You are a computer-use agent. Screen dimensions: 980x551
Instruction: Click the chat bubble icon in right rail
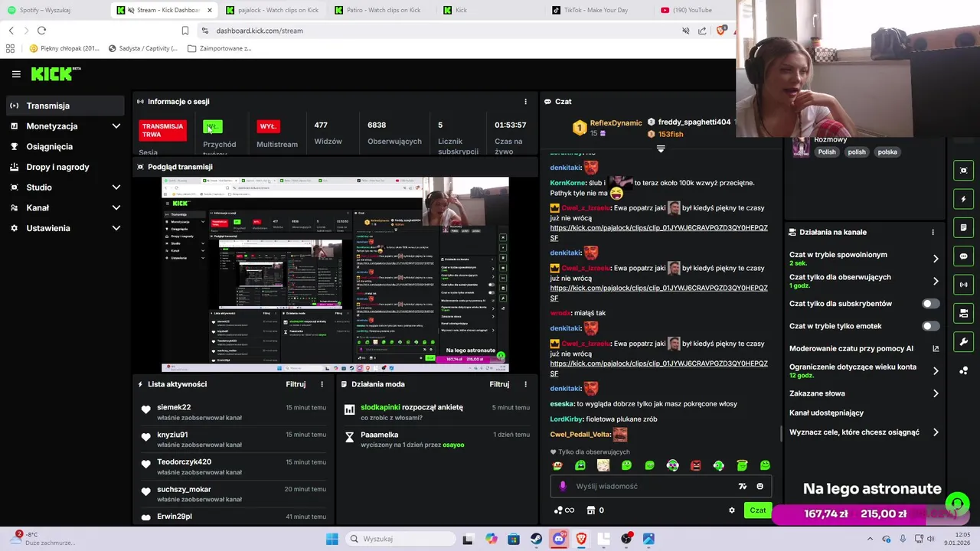[964, 256]
